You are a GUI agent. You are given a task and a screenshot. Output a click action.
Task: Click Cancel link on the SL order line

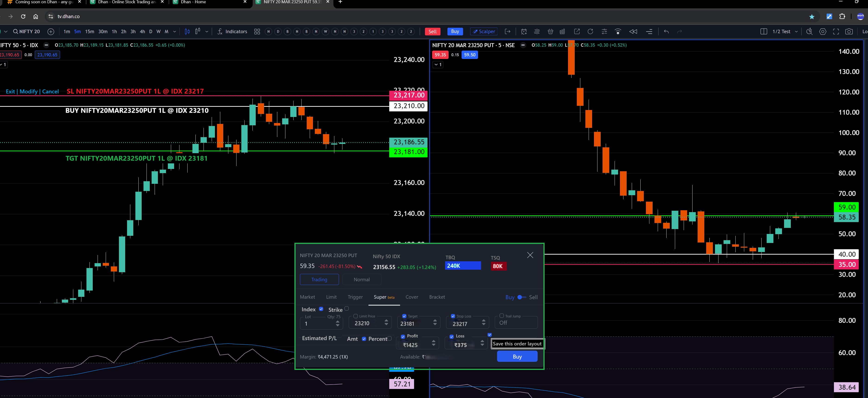coord(50,91)
